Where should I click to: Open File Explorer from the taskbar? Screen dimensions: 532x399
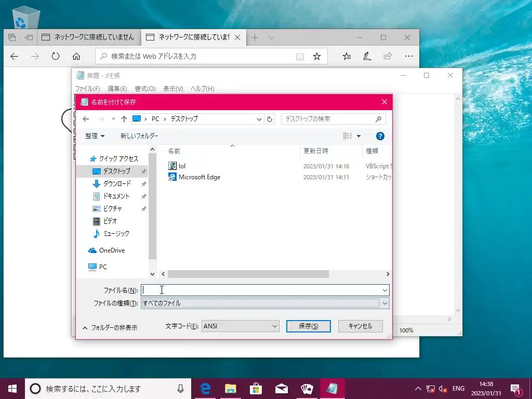(230, 389)
